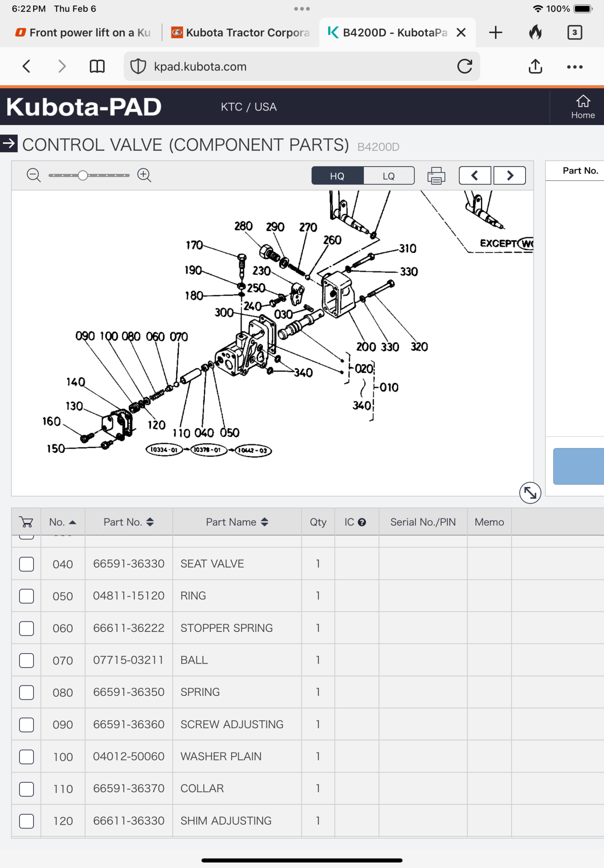604x868 pixels.
Task: Open the Part No. side panel tab
Action: pos(580,170)
